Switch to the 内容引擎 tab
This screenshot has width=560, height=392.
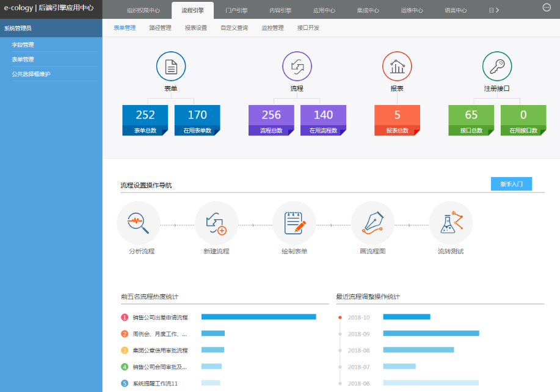280,10
